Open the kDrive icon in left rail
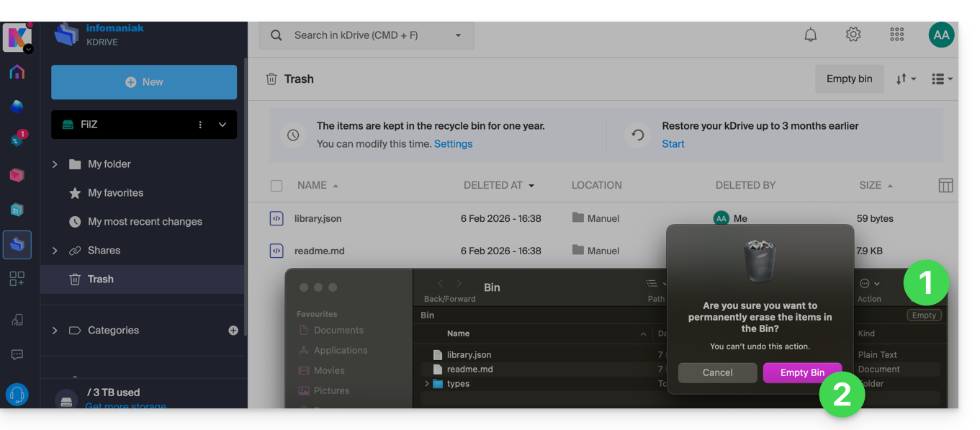Image resolution: width=980 pixels, height=430 pixels. click(x=17, y=245)
